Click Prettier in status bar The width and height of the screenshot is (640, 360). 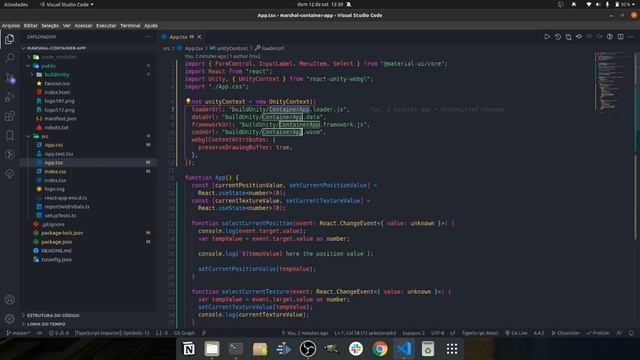click(598, 333)
